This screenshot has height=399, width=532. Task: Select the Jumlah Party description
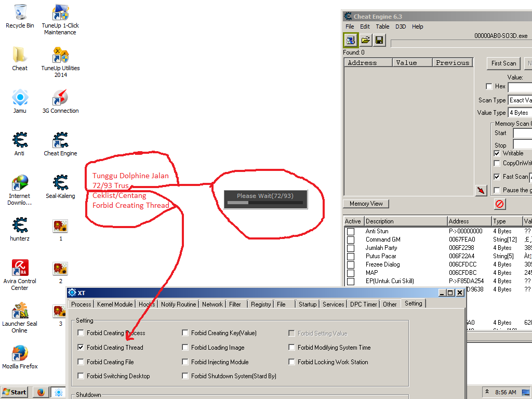point(381,248)
